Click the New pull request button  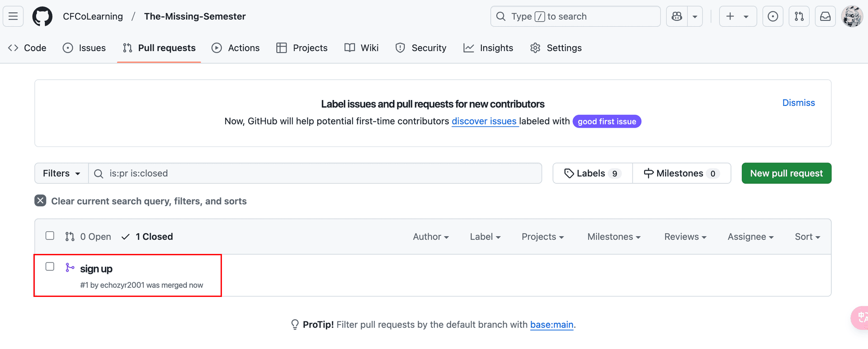click(x=786, y=173)
